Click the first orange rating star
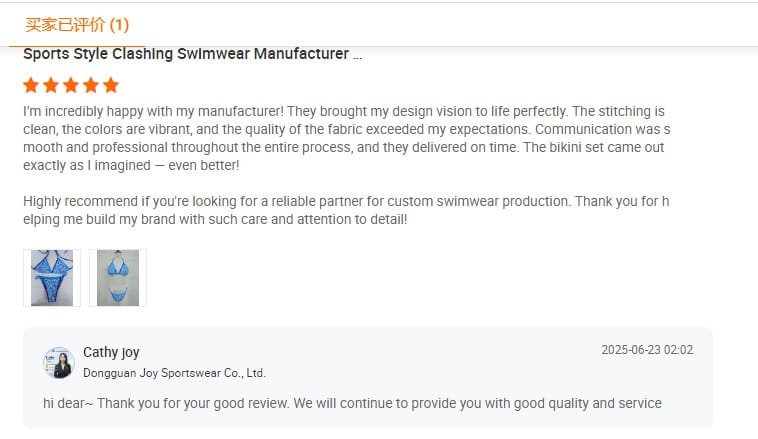The height and width of the screenshot is (439, 758). point(31,85)
